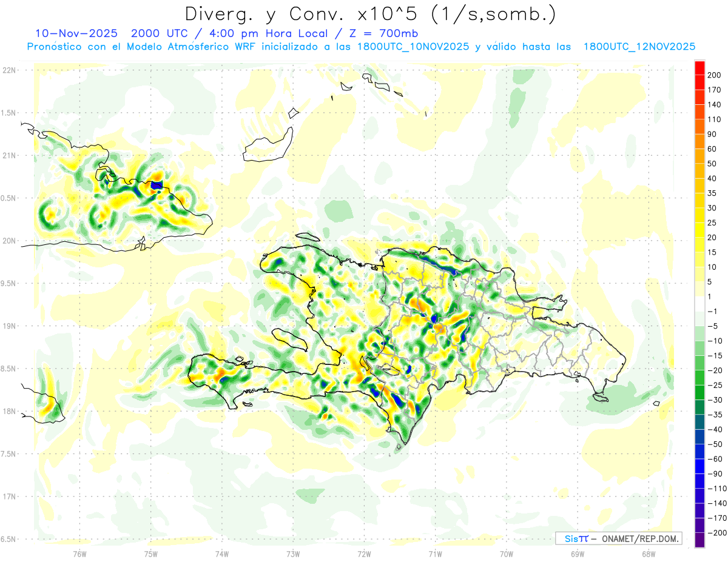Click the colorbar segment between -50 and -60
The width and height of the screenshot is (728, 562).
tap(699, 451)
